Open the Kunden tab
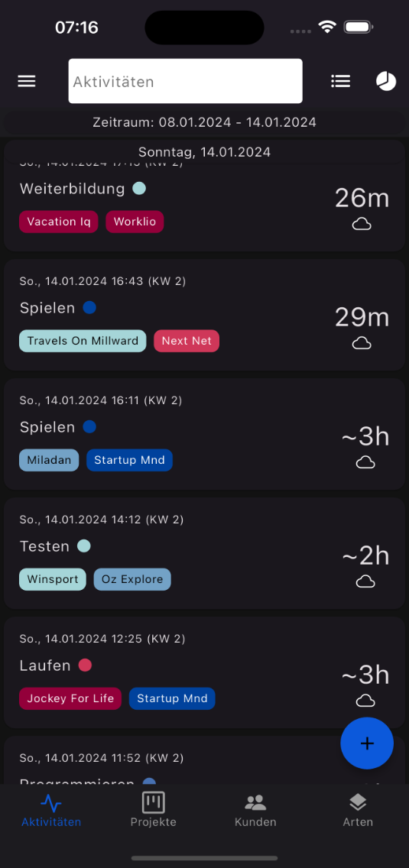Viewport: 409px width, 868px height. pyautogui.click(x=255, y=810)
